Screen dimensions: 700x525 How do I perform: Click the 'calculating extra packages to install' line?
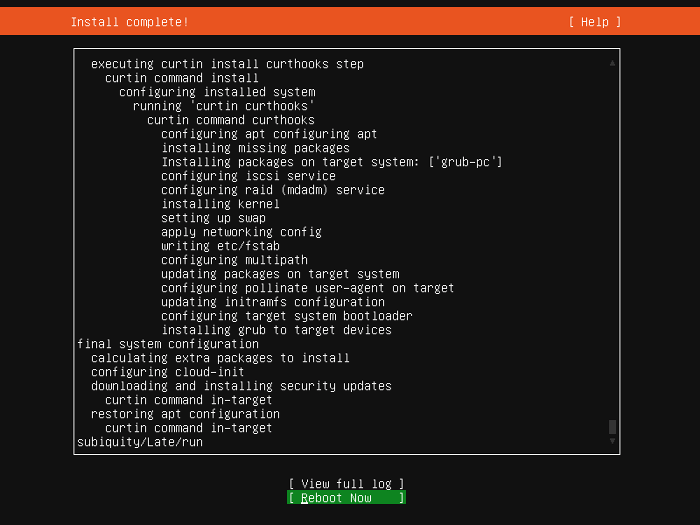[x=220, y=358]
